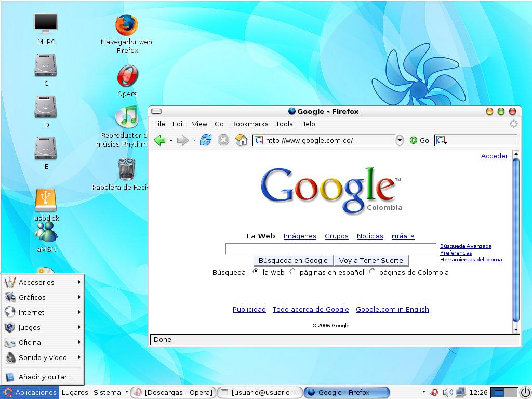Go to Firefox Home page icon
This screenshot has height=399, width=532.
pos(241,140)
